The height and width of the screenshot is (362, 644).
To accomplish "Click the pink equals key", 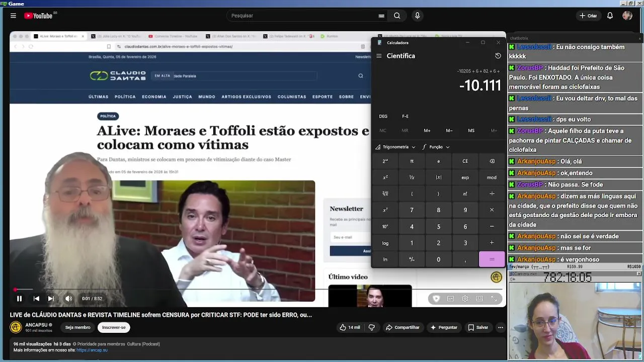I will tap(492, 259).
